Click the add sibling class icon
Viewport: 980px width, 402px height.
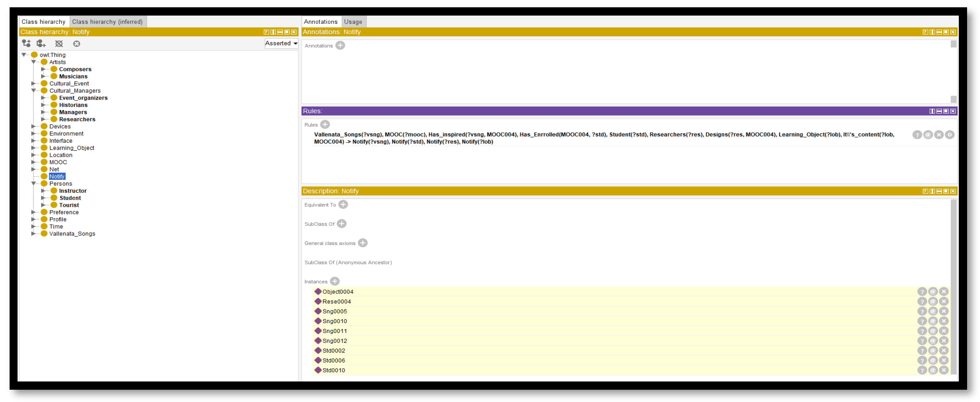point(41,43)
